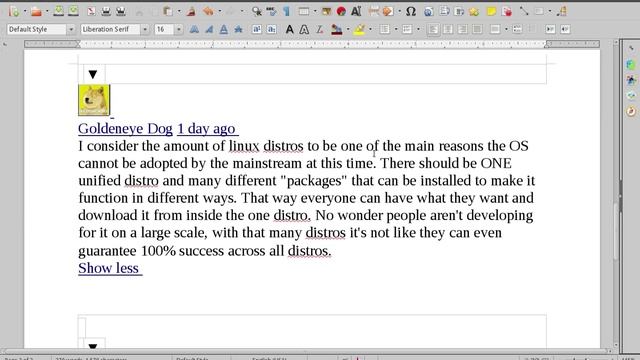Screen dimensions: 640x360
Task: Insert a comment with the yellow note icon
Action: pyautogui.click(x=491, y=11)
